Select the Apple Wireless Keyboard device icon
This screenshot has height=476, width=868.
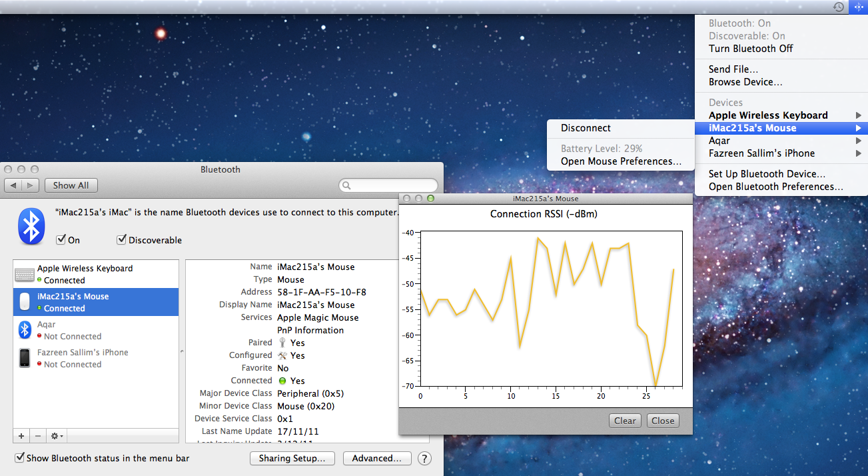coord(25,275)
